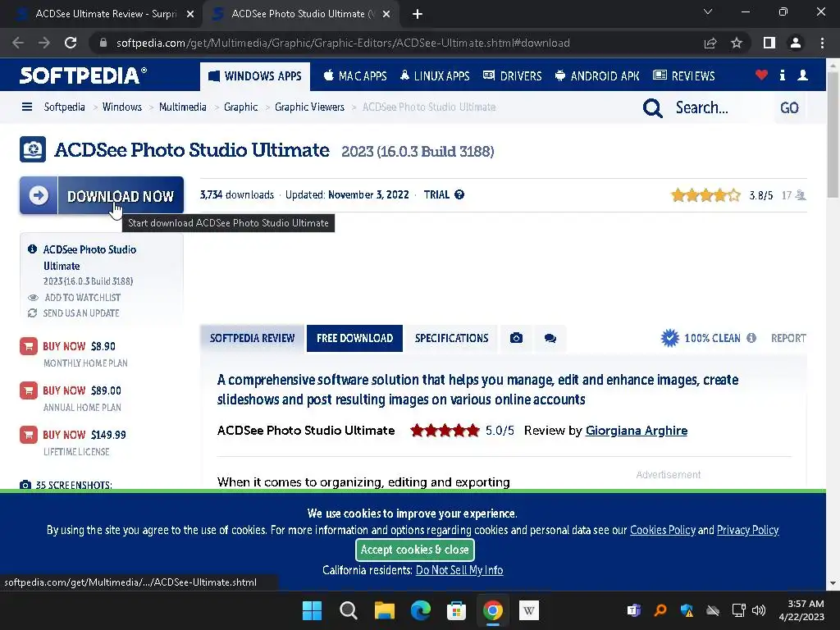Select the Linux Apps menu
The width and height of the screenshot is (840, 630).
coord(435,76)
